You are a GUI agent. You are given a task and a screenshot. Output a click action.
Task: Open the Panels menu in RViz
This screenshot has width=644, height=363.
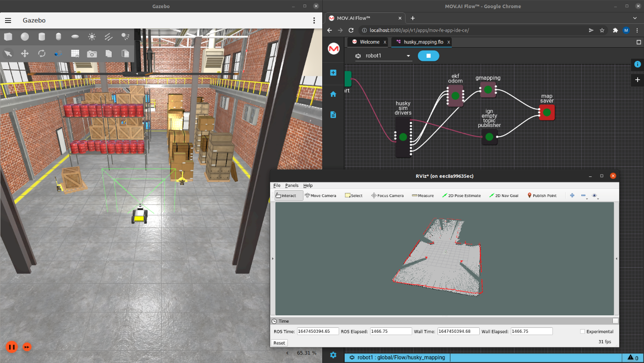(x=292, y=186)
